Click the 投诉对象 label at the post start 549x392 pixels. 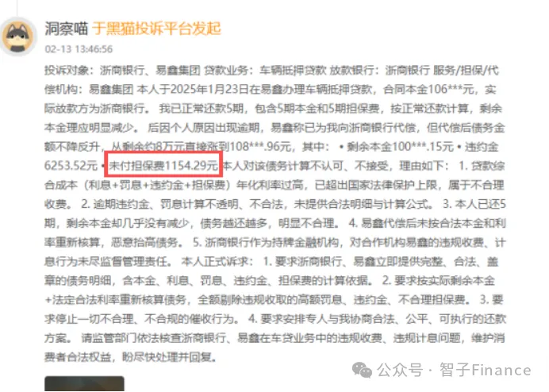pos(67,71)
